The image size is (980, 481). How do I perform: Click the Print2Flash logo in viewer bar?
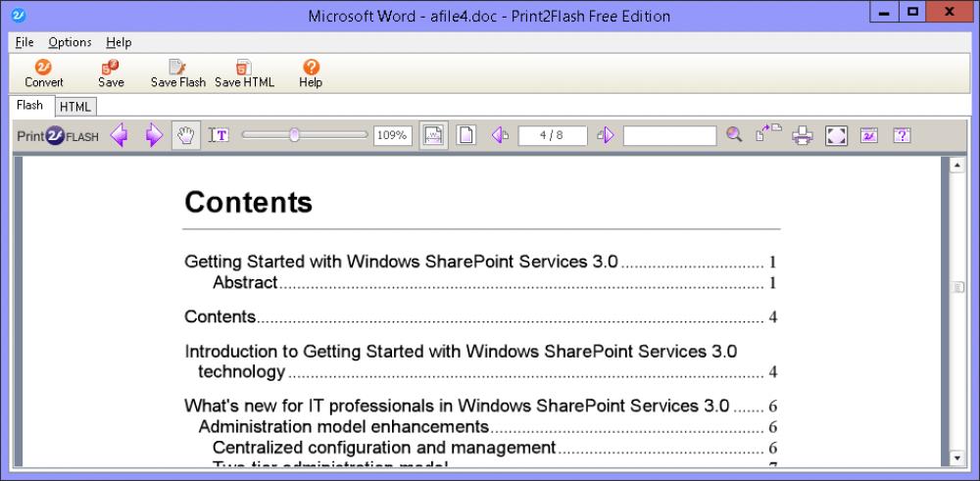point(58,135)
